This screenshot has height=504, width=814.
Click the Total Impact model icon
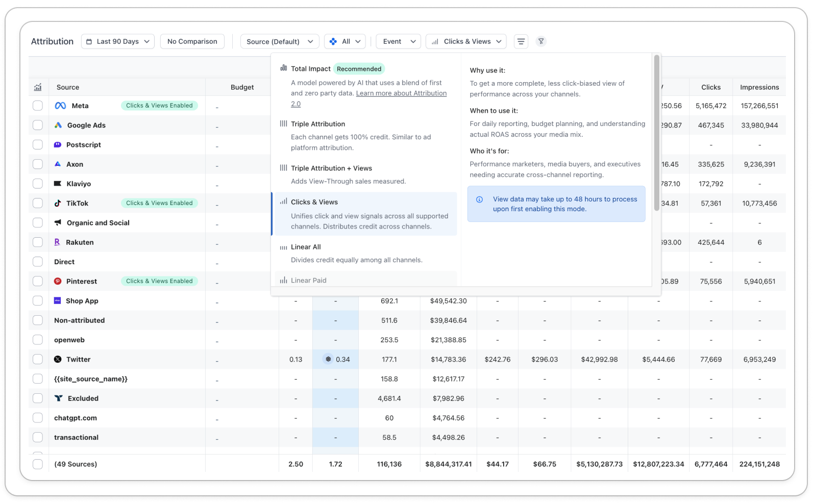tap(284, 68)
